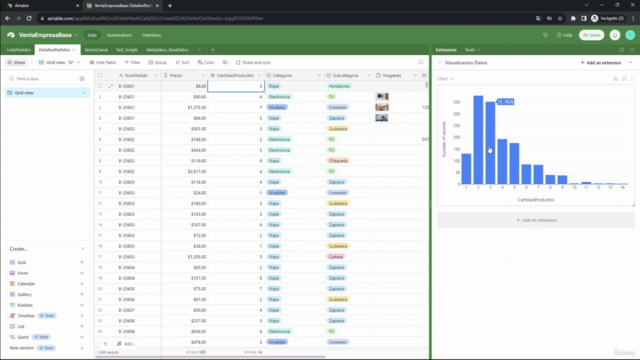Click the Share button
This screenshot has height=360, width=640.
pos(591,35)
